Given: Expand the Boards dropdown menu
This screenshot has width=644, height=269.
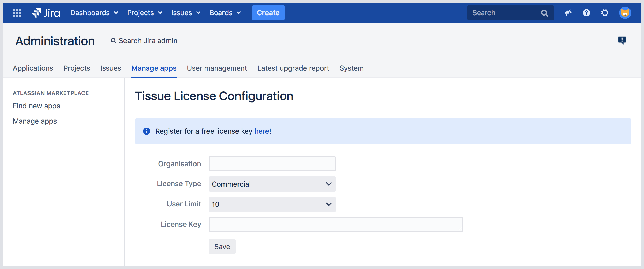Looking at the screenshot, I should 225,13.
